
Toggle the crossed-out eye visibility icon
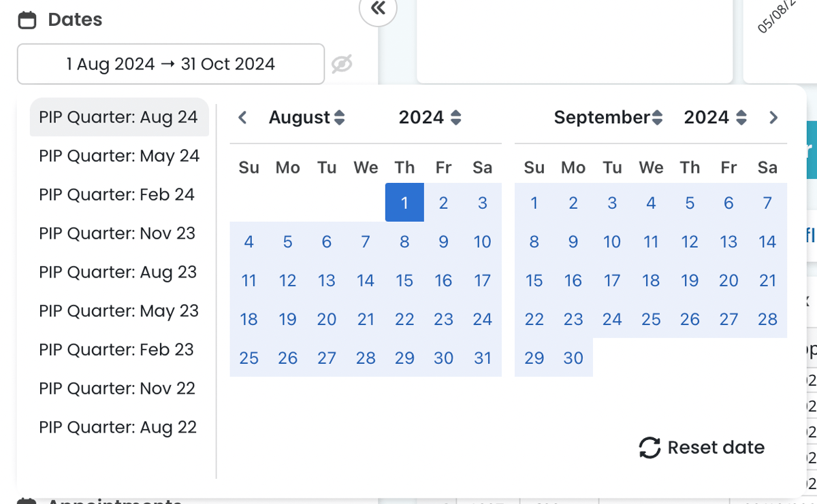(342, 64)
